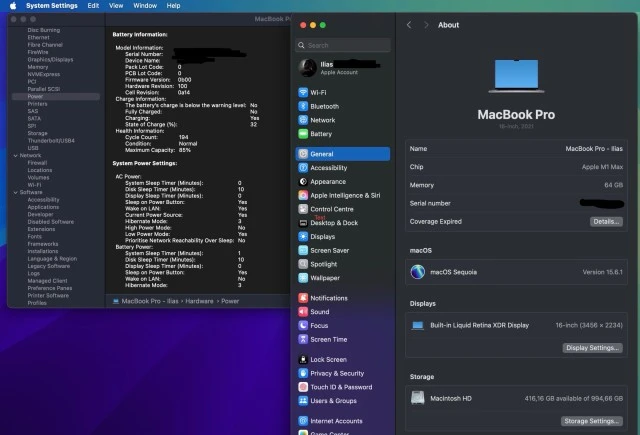
Task: Select Applications under Software in System Information
Action: tap(43, 207)
